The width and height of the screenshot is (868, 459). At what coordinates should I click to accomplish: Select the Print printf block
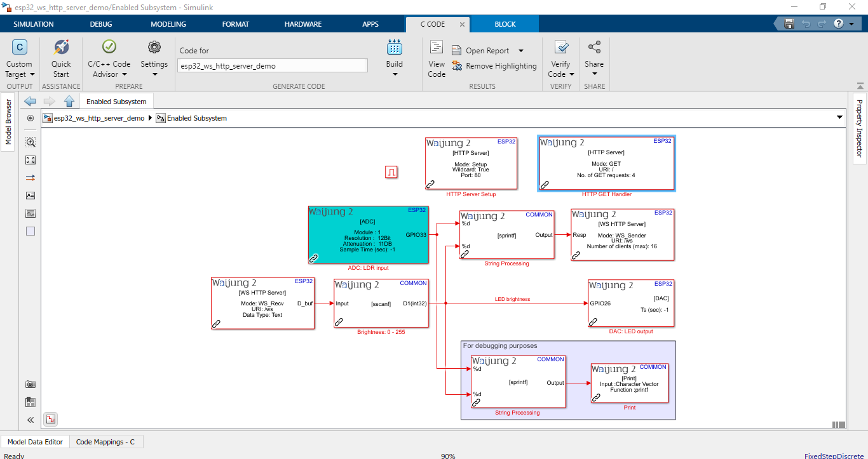point(629,383)
